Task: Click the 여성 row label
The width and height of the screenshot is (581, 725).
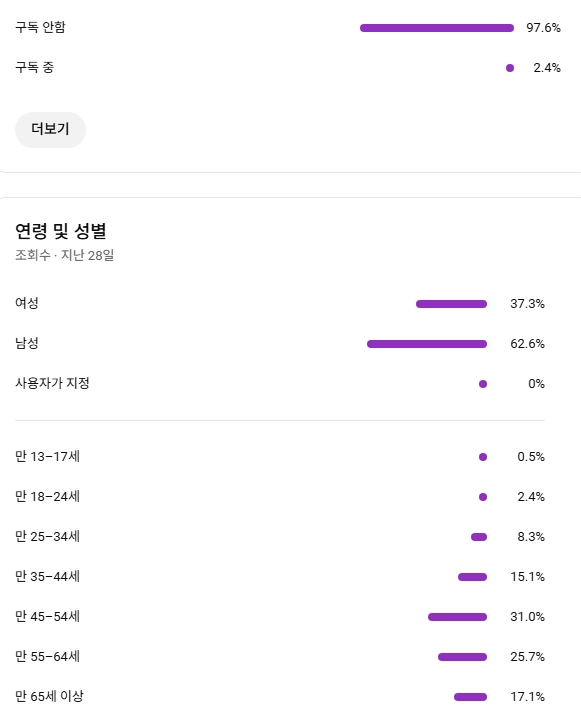Action: 27,303
